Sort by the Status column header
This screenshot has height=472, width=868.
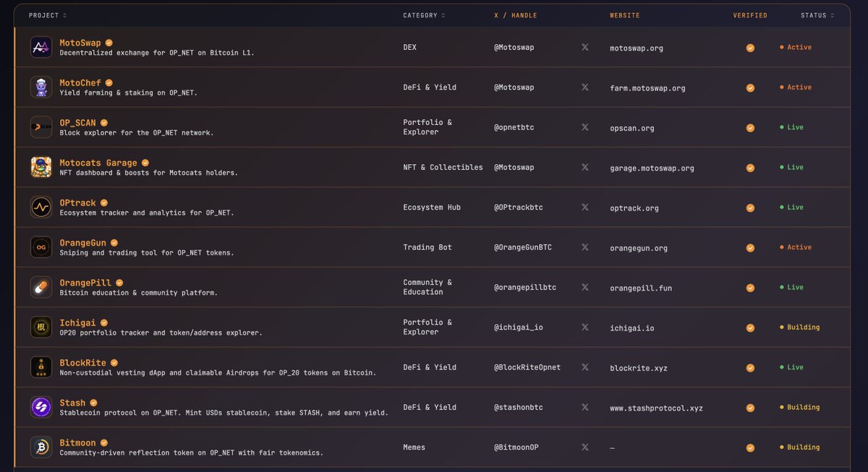pyautogui.click(x=817, y=15)
